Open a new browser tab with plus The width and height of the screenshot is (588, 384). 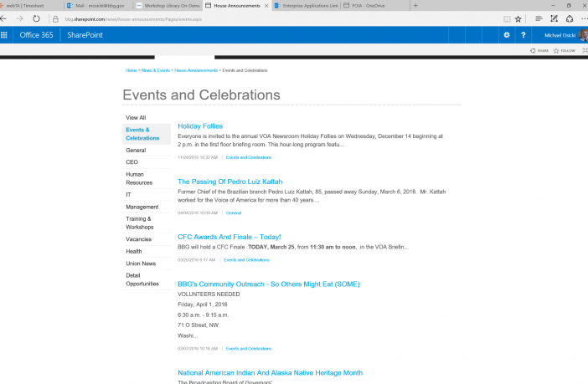click(x=415, y=6)
